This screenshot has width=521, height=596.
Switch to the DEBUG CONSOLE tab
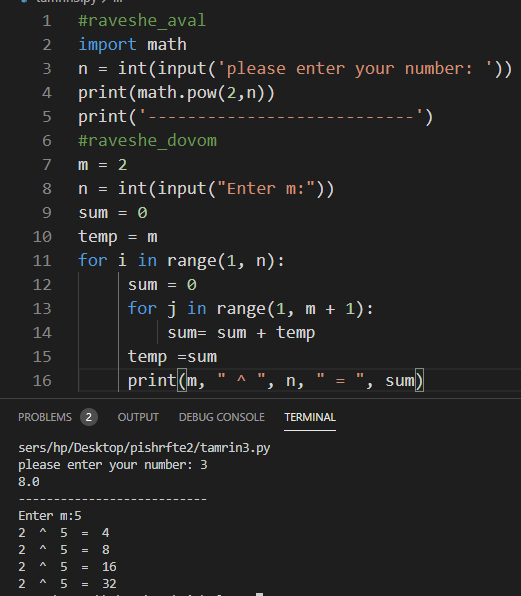(222, 417)
